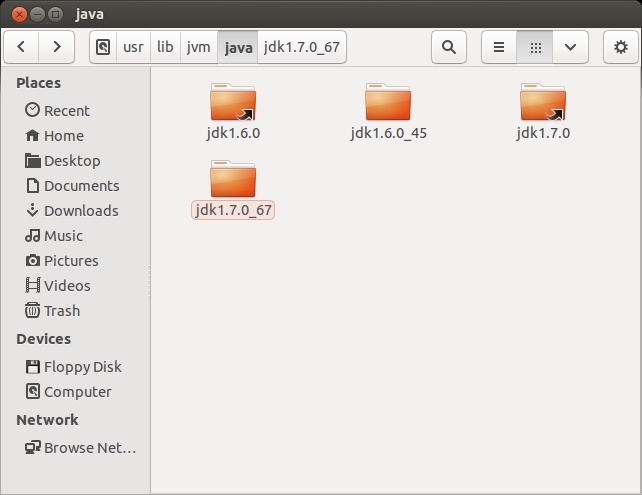
Task: Click the Home house icon in sidebar
Action: pos(32,135)
